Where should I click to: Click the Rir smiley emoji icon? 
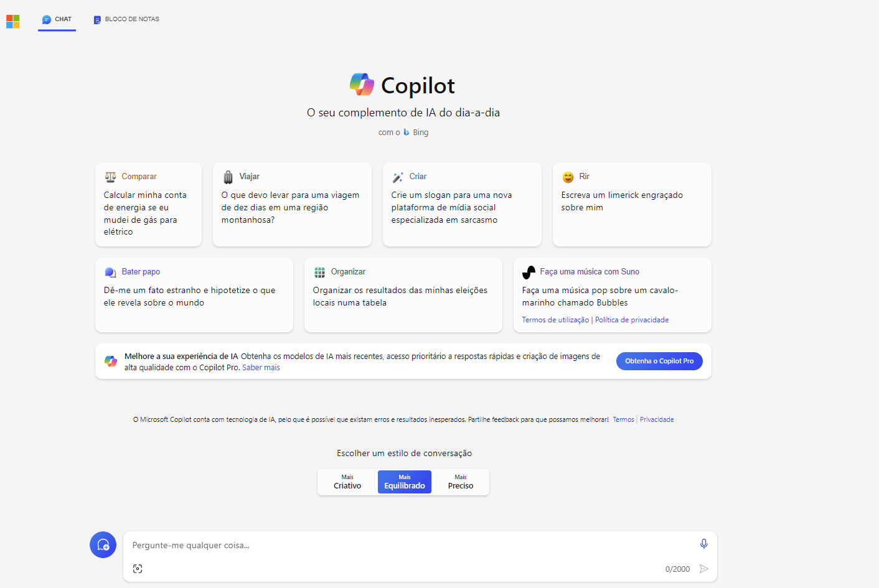pyautogui.click(x=568, y=177)
